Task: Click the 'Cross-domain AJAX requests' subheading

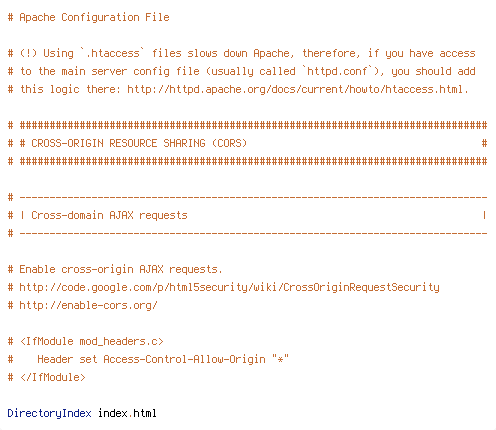Action: point(109,215)
